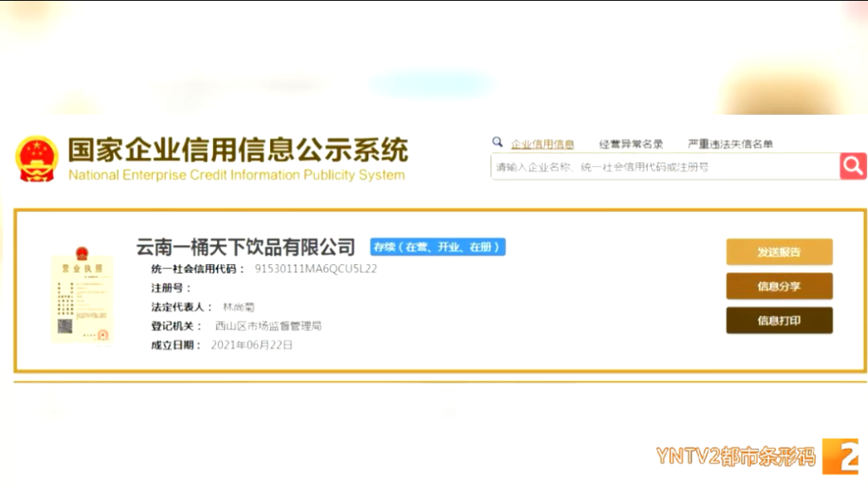
Task: Click the 注册号 label
Action: click(x=170, y=288)
